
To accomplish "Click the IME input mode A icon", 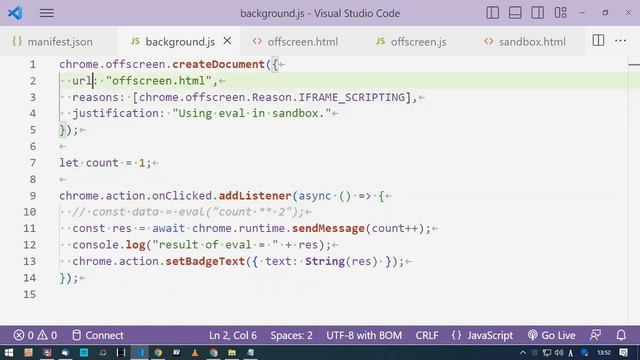I will coord(571,353).
